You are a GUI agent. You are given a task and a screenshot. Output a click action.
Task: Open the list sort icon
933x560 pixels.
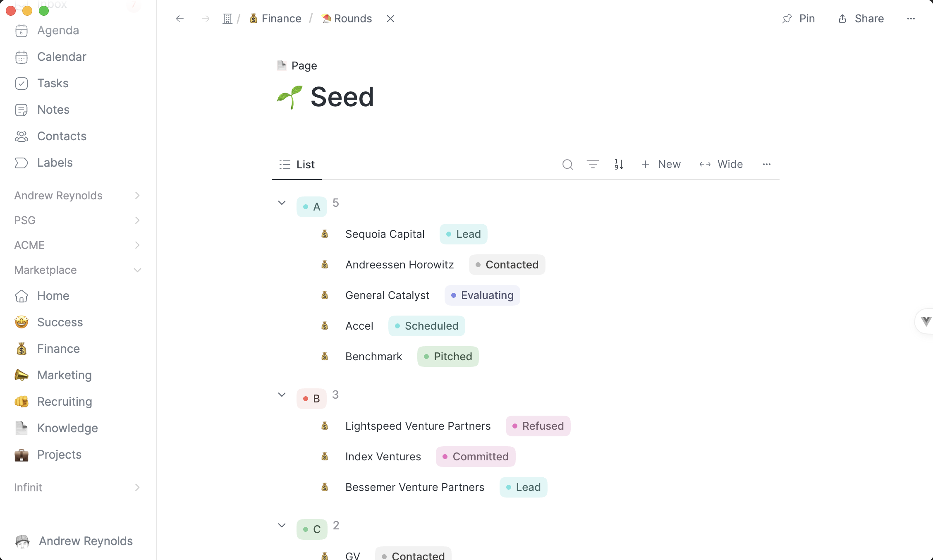click(x=619, y=165)
